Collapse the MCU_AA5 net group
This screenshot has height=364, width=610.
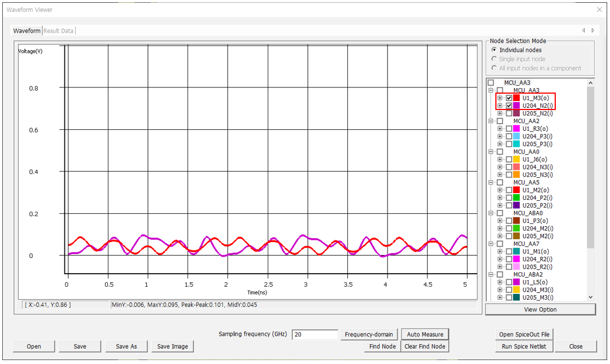click(x=491, y=183)
